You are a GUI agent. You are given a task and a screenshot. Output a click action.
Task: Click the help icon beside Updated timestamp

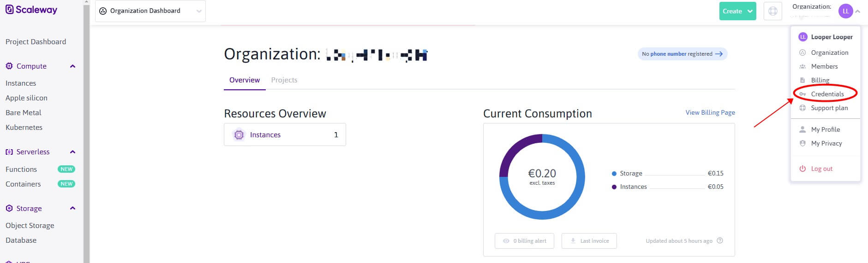click(x=719, y=240)
